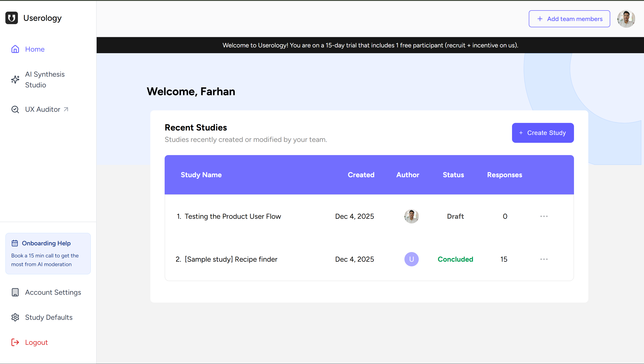
Task: Click the Account Settings building icon
Action: tap(15, 292)
